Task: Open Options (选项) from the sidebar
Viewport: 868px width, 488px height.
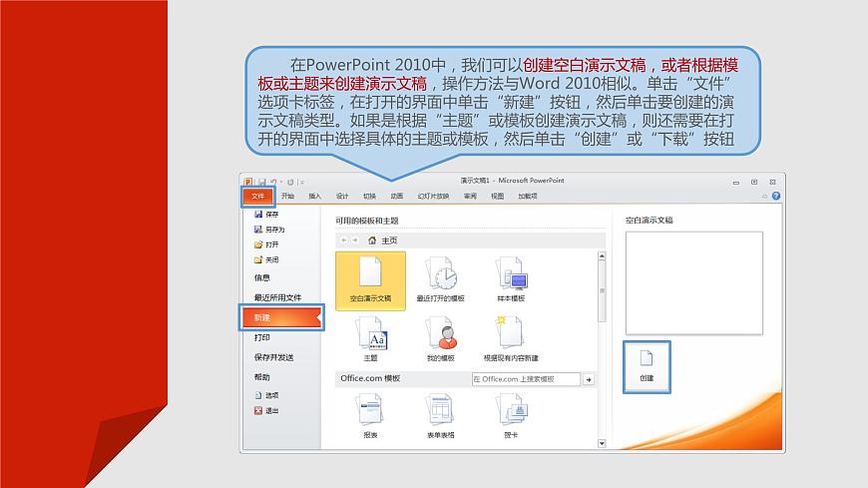Action: point(265,395)
